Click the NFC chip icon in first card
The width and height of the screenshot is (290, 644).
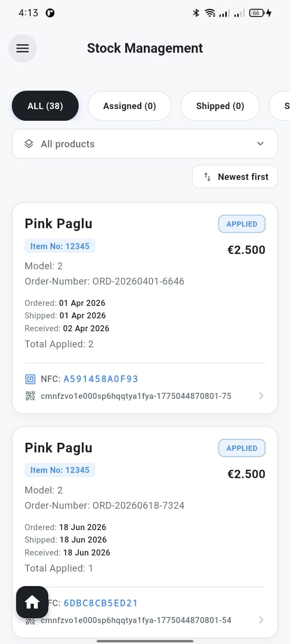click(x=30, y=379)
